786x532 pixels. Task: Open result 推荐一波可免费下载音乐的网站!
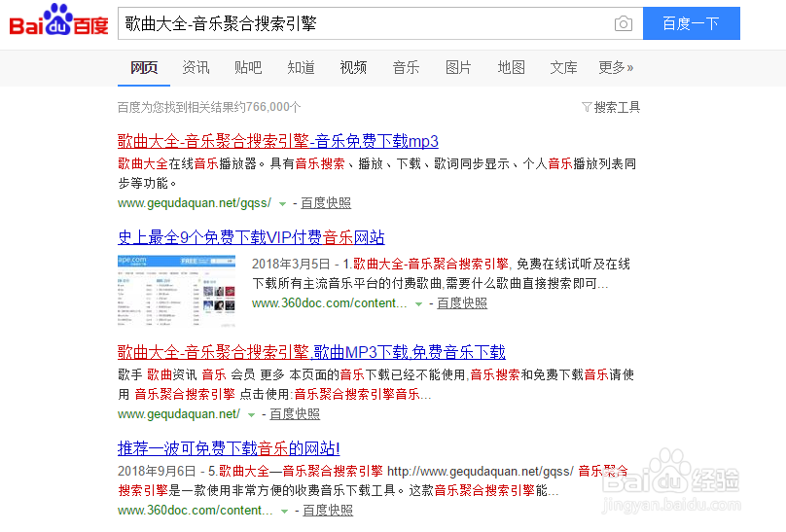click(x=229, y=448)
